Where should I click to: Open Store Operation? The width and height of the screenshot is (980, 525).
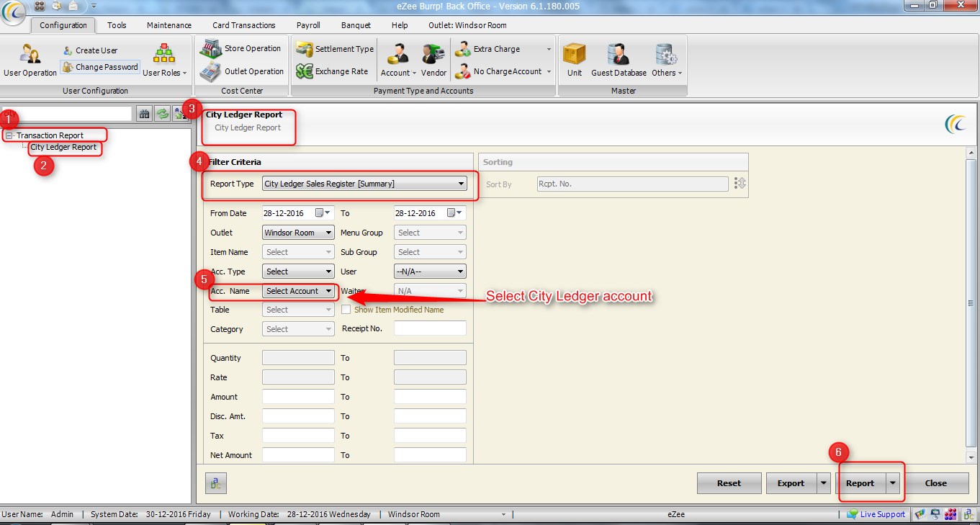pos(240,48)
